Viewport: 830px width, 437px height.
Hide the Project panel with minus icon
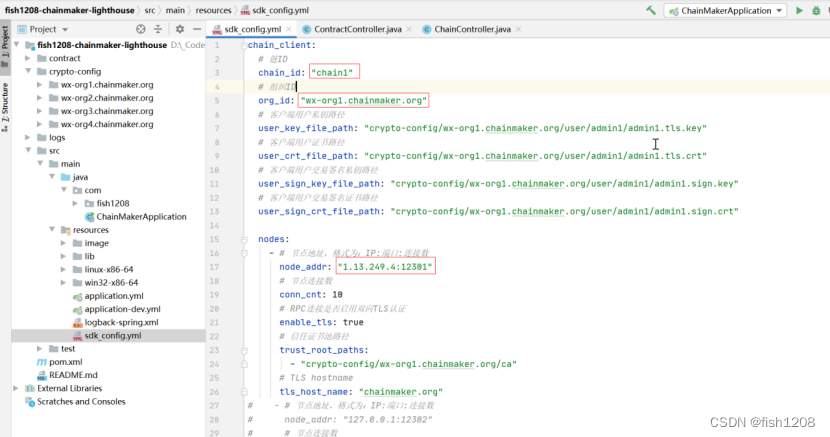coord(197,29)
